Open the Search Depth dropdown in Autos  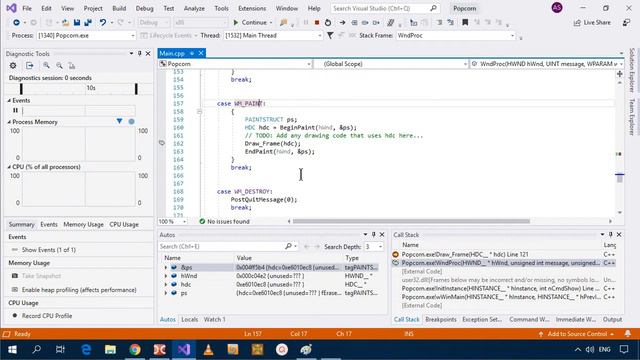[373, 247]
